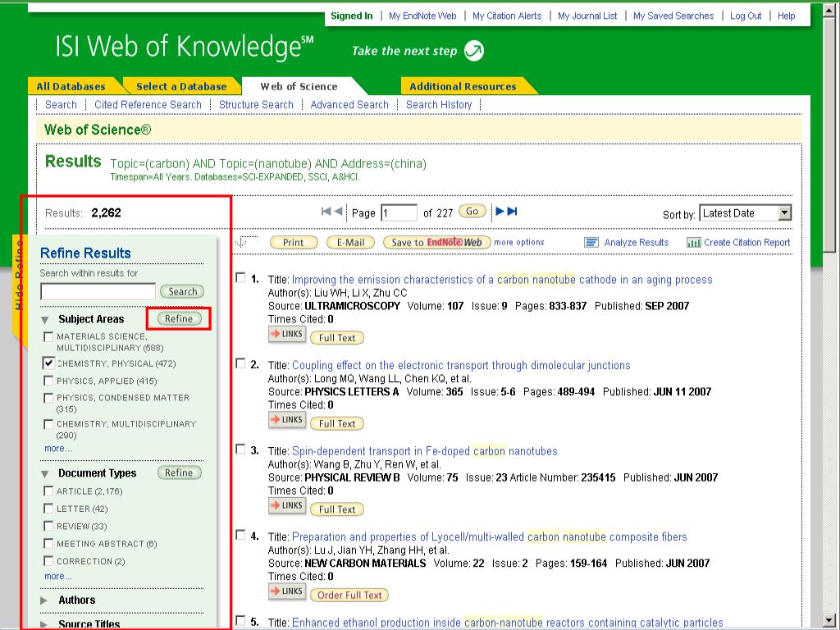
Task: Uncheck CHEMISTRY, PHYSICAL subject area
Action: coord(48,363)
